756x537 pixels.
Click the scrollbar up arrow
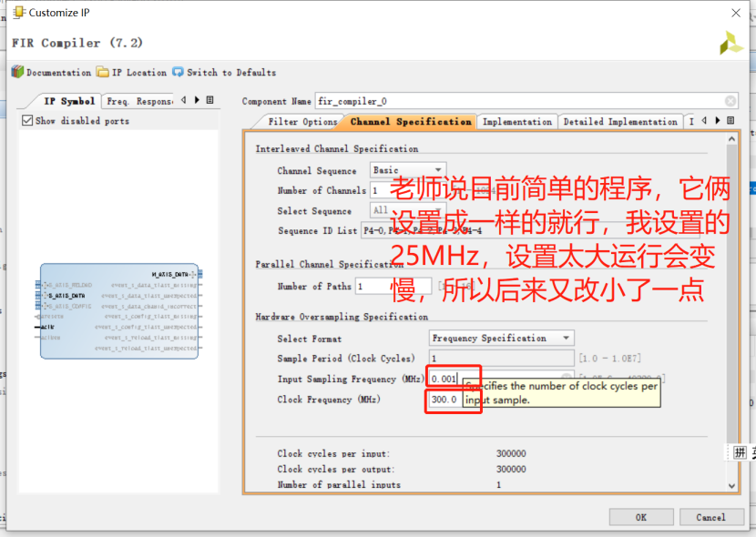pyautogui.click(x=731, y=139)
